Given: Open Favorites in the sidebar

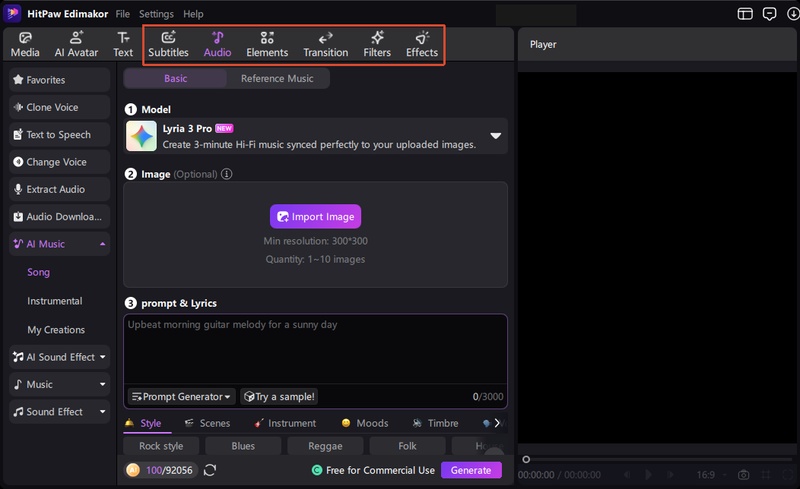Looking at the screenshot, I should [59, 80].
